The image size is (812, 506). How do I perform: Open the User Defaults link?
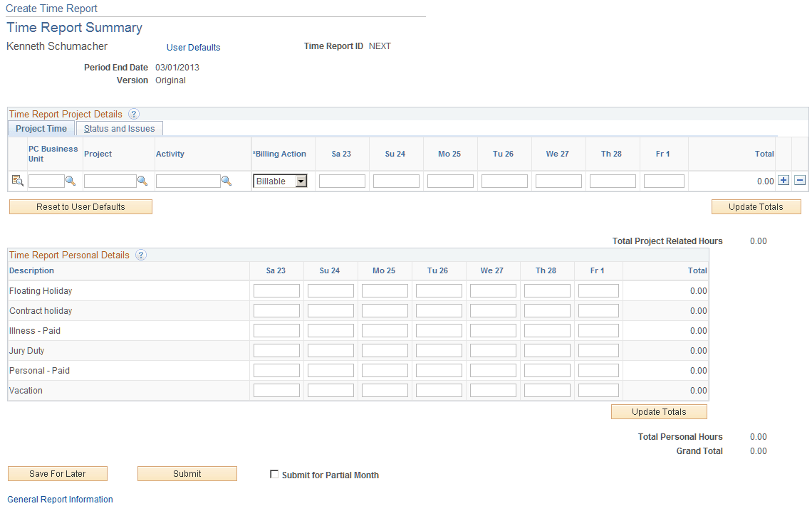[x=193, y=48]
